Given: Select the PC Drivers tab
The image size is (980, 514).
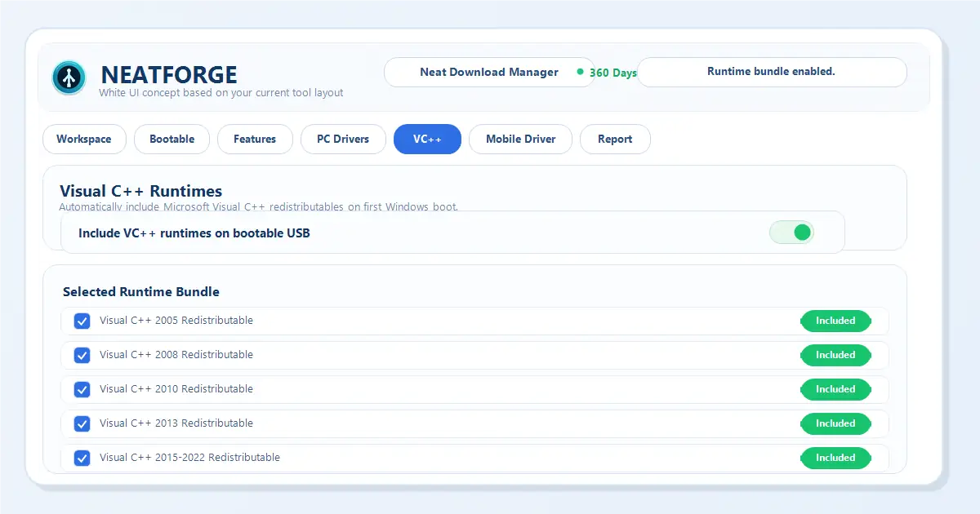Looking at the screenshot, I should 343,140.
